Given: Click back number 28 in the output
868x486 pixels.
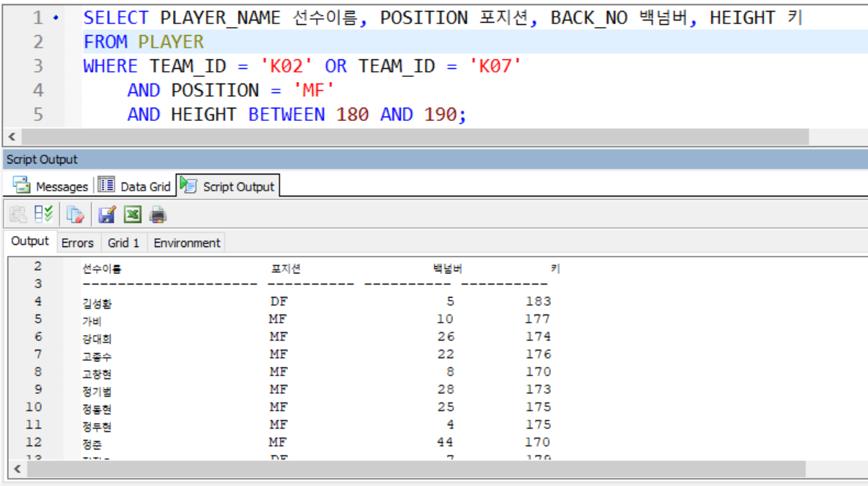Looking at the screenshot, I should click(446, 389).
